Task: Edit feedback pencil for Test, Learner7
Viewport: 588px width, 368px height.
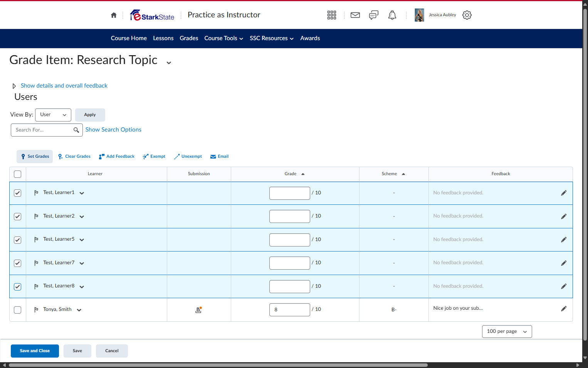Action: [564, 263]
